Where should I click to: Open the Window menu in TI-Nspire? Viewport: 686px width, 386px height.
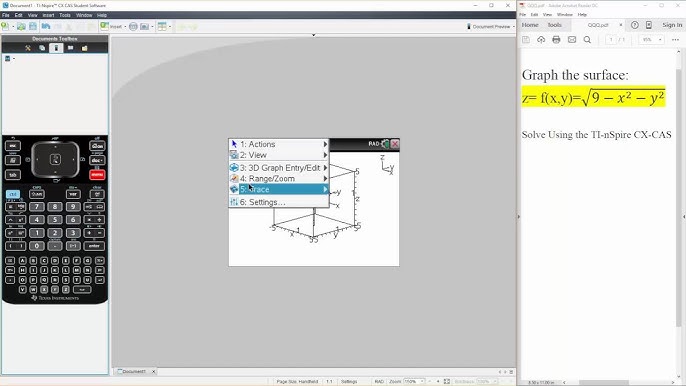click(x=84, y=15)
